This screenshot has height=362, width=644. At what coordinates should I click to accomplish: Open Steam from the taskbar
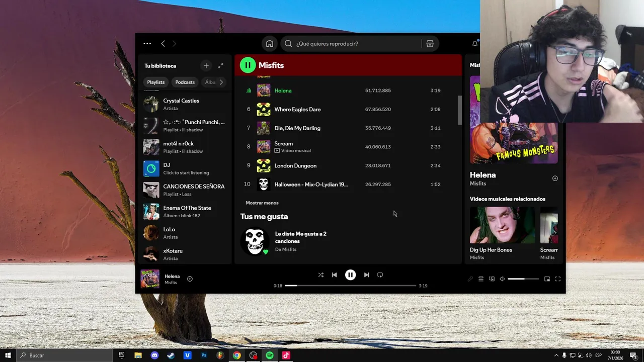click(171, 355)
